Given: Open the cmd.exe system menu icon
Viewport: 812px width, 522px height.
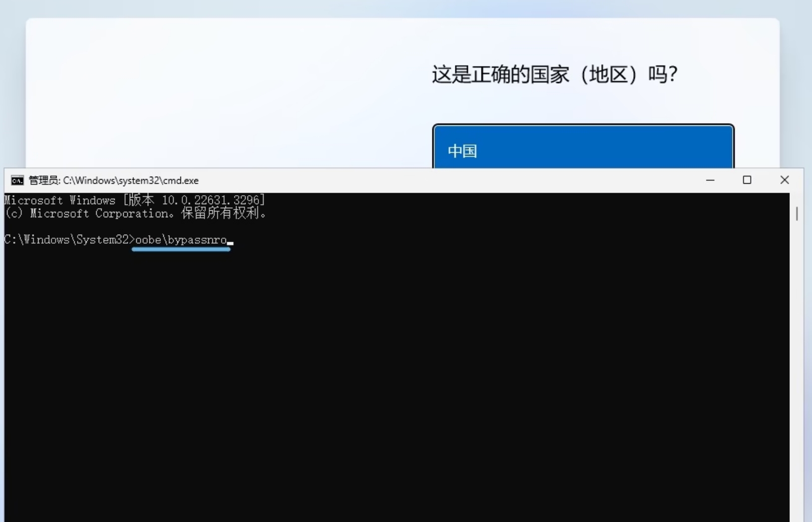Looking at the screenshot, I should pyautogui.click(x=17, y=180).
